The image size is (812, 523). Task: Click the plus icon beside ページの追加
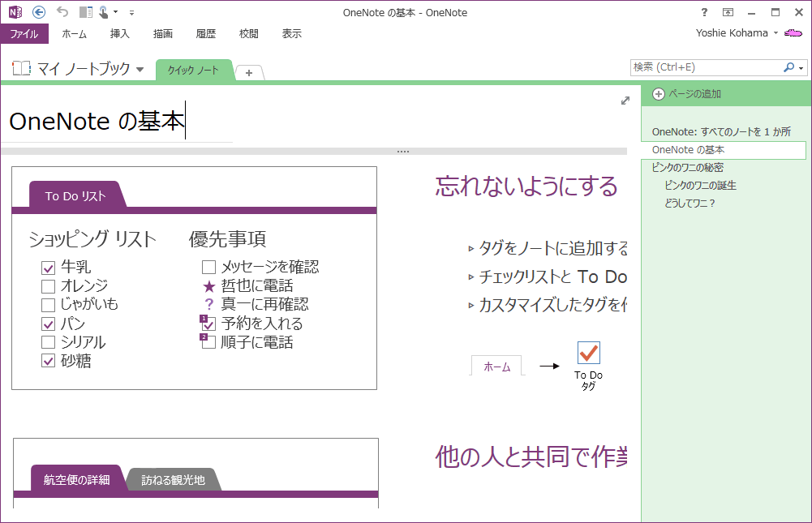658,94
